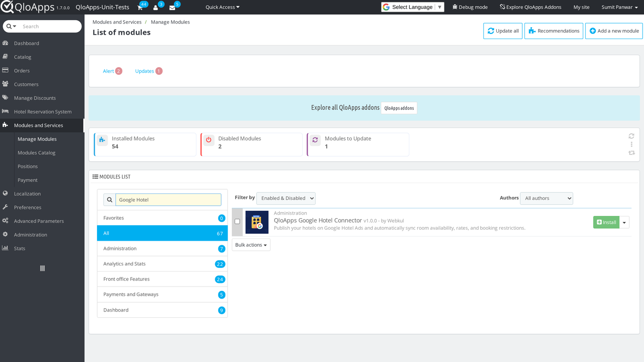Click the Modules and Services breadcrumb

117,22
